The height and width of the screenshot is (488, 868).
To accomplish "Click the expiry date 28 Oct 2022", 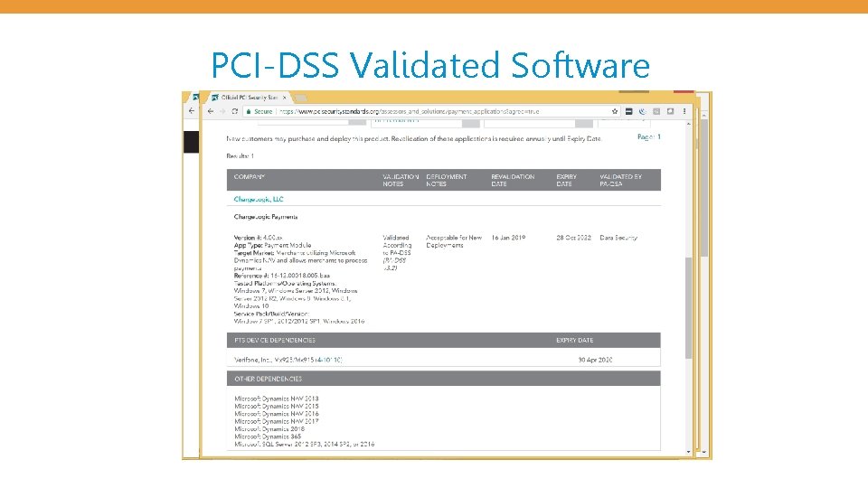I will (573, 238).
